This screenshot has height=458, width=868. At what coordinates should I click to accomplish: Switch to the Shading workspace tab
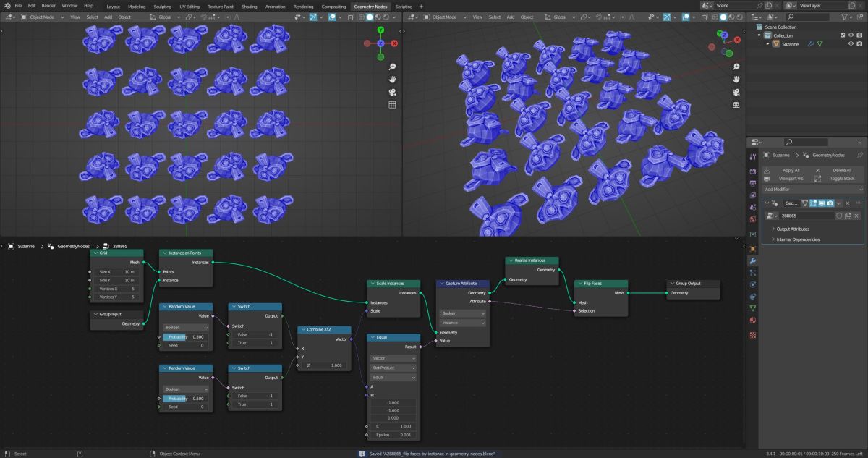click(x=249, y=6)
